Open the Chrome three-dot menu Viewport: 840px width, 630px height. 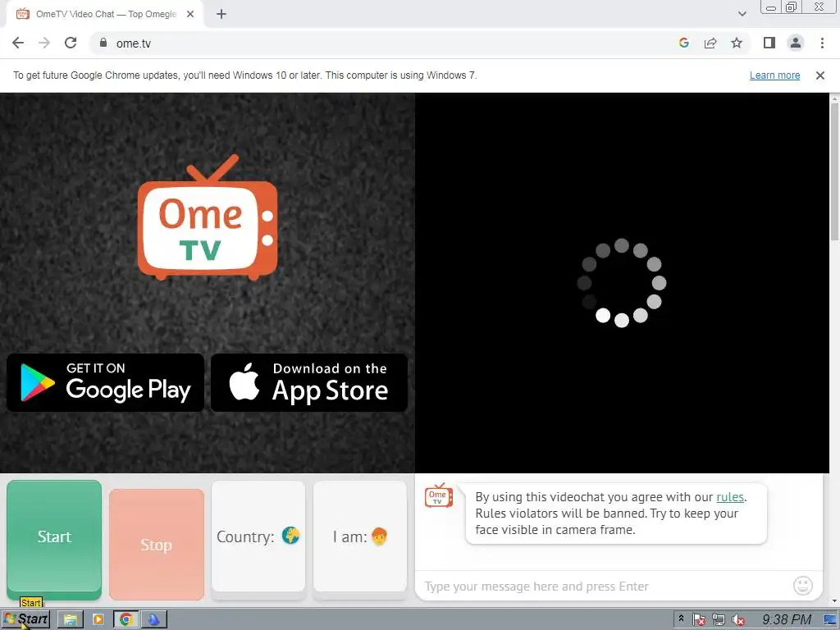point(822,43)
